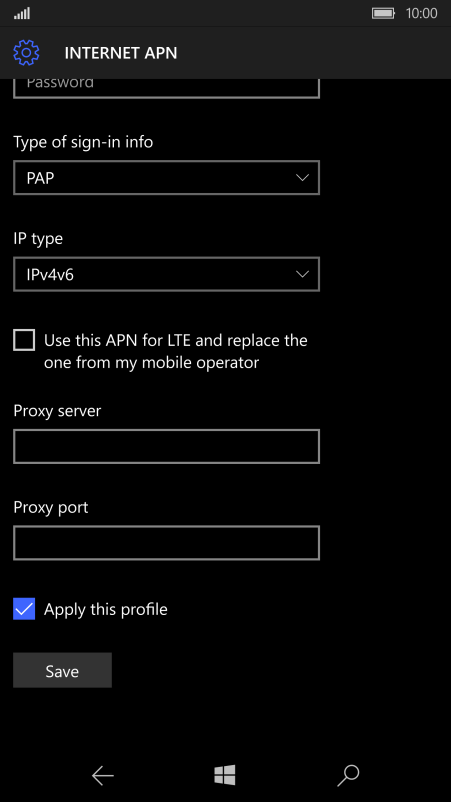Tap the cellular signal strength icon
451x802 pixels.
22,13
